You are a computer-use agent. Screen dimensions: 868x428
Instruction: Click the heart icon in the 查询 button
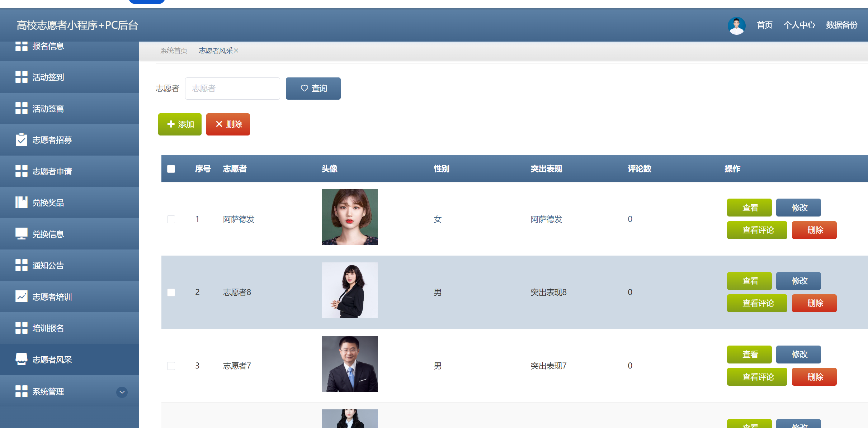[x=305, y=88]
